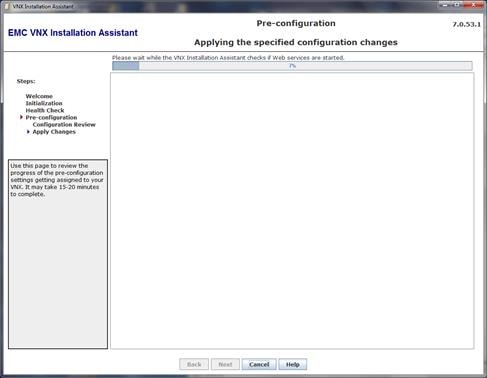Screen dimensions: 487x378
Task: Click arrow marker beside Apply Changes
Action: pyautogui.click(x=28, y=132)
